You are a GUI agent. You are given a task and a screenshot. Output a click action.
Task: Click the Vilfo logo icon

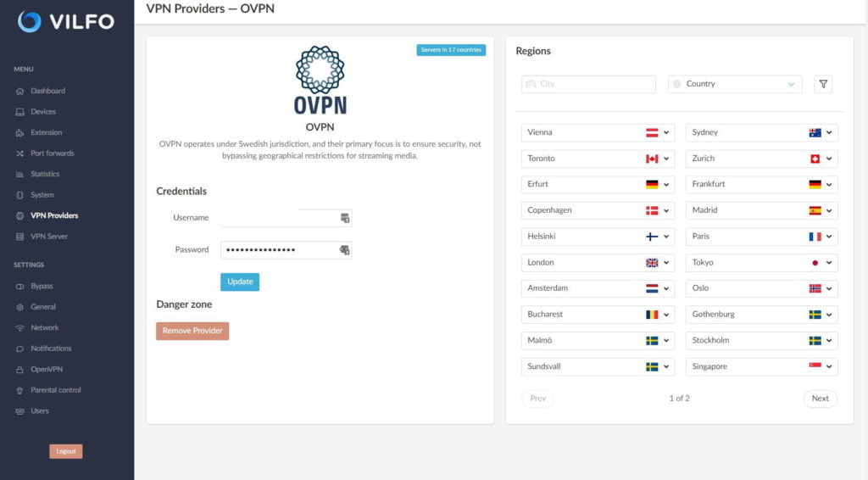click(x=30, y=22)
